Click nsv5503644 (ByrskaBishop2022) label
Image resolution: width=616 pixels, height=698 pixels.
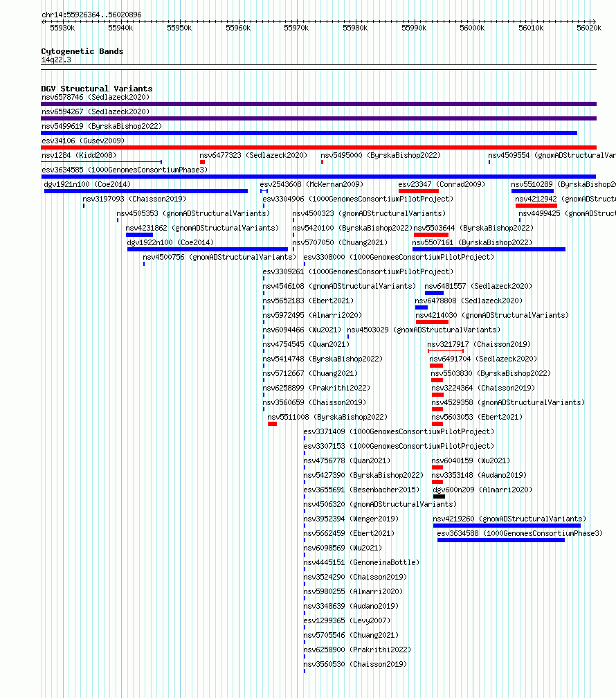click(473, 228)
